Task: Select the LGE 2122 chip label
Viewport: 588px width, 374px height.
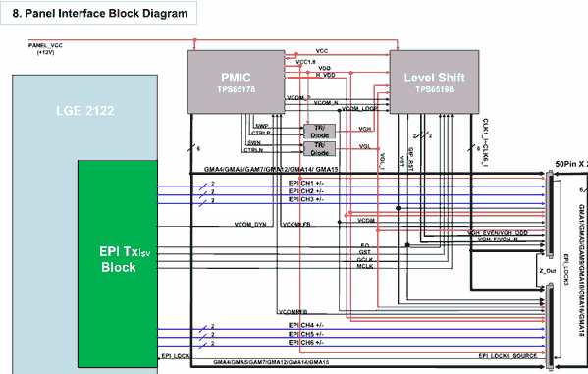Action: [x=85, y=110]
